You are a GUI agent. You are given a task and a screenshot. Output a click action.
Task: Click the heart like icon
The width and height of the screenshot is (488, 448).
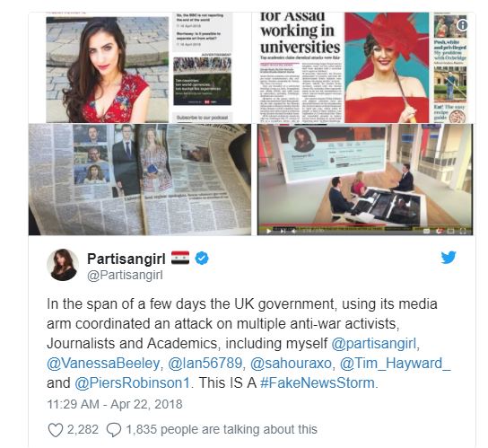tap(56, 430)
